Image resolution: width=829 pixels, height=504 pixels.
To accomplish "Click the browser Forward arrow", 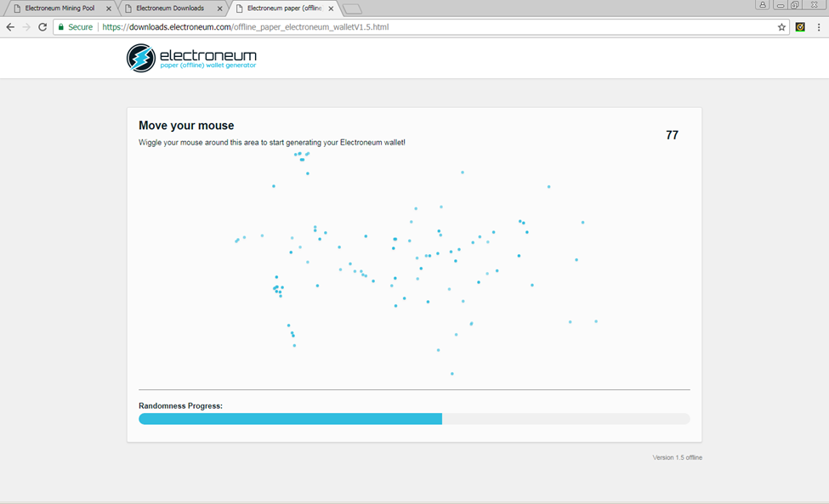I will pos(26,27).
